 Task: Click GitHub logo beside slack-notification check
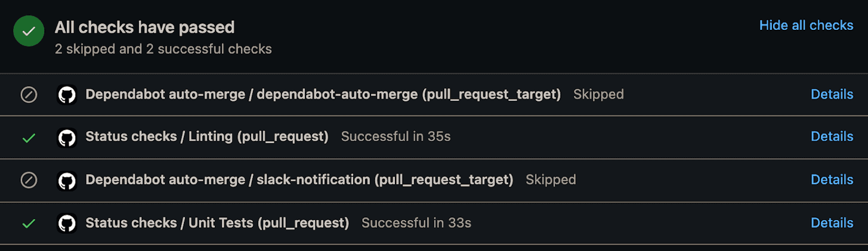tap(67, 180)
